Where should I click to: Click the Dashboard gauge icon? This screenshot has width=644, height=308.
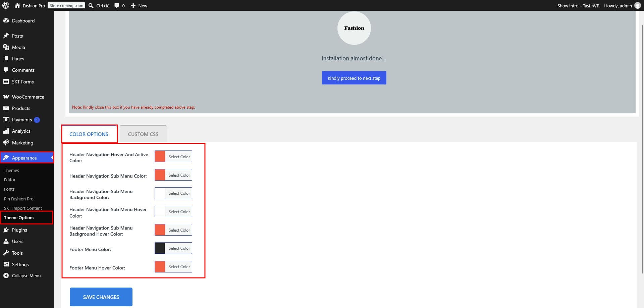tap(6, 20)
